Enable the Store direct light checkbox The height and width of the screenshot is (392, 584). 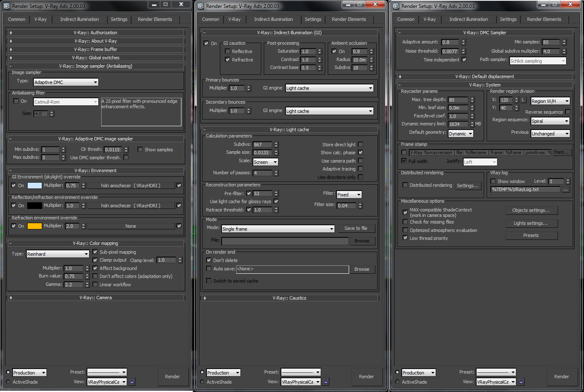click(360, 145)
